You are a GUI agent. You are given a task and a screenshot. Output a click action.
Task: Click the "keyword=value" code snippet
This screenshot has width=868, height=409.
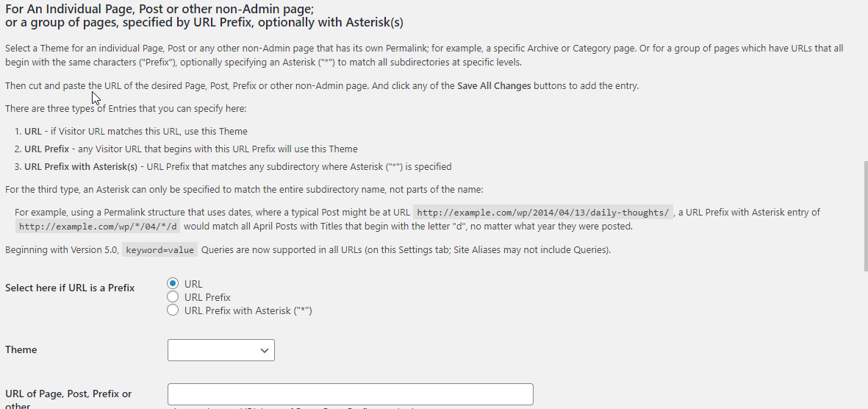[x=159, y=250]
